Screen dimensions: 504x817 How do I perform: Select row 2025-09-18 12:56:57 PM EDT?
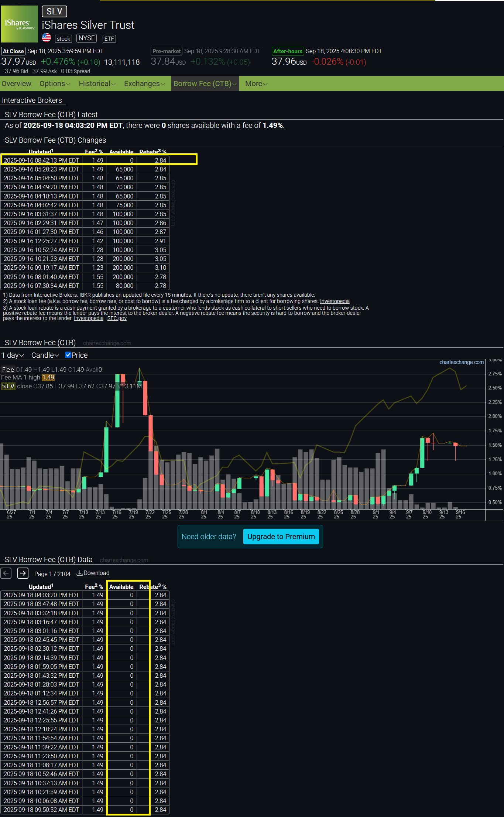[x=85, y=702]
